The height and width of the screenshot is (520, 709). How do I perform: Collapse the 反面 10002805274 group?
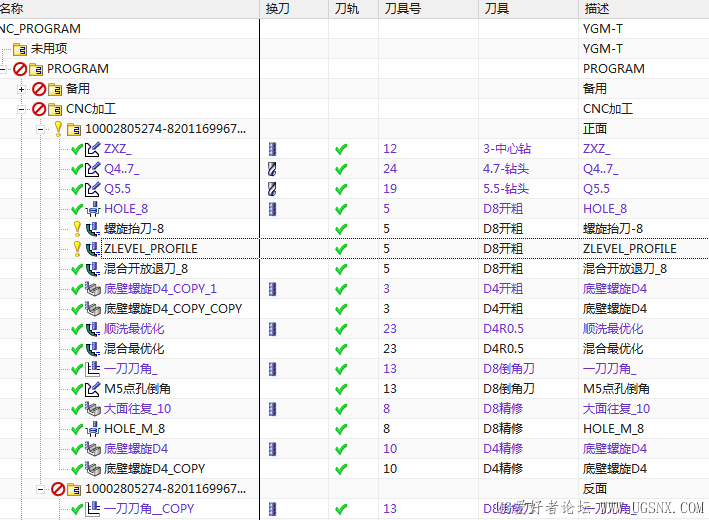pyautogui.click(x=40, y=489)
